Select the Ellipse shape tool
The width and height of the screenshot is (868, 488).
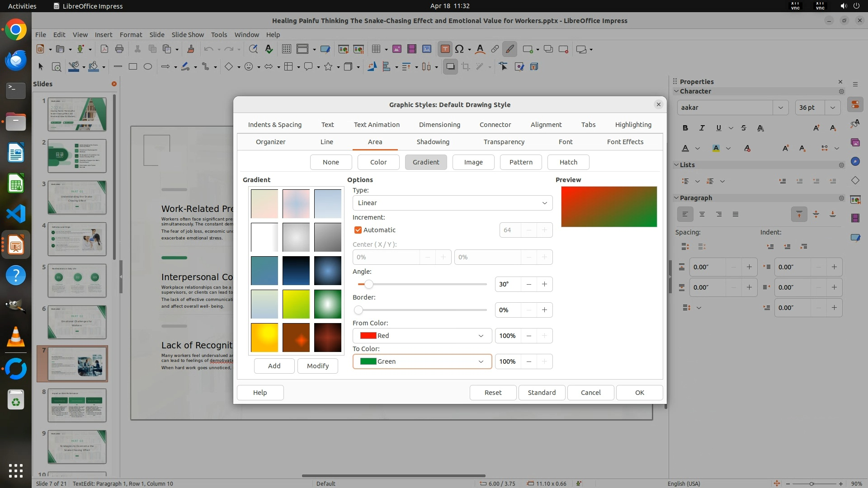[x=147, y=66]
